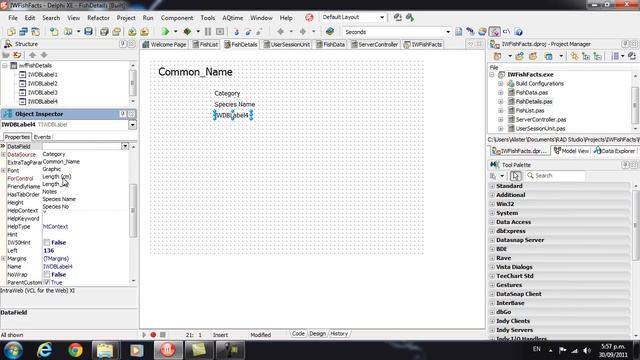Viewport: 640px width, 360px height.
Task: Click the red record macro button in status bar
Action: pyautogui.click(x=153, y=335)
